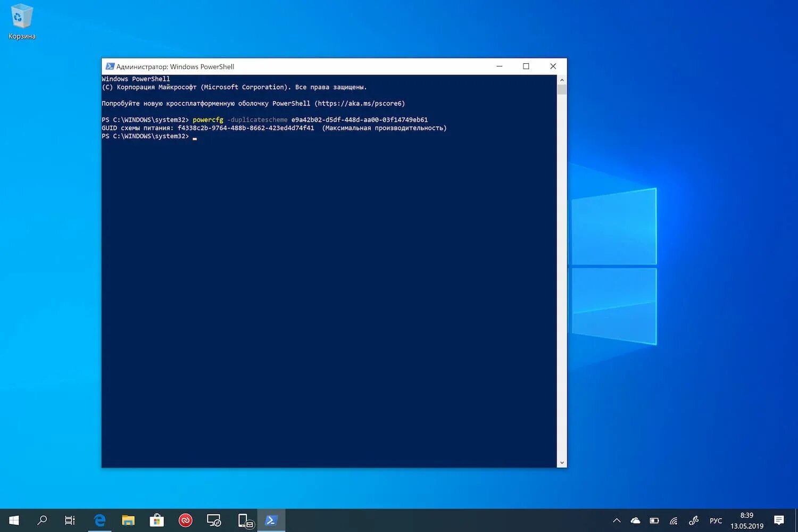Open File Explorer from the taskbar

pyautogui.click(x=128, y=520)
